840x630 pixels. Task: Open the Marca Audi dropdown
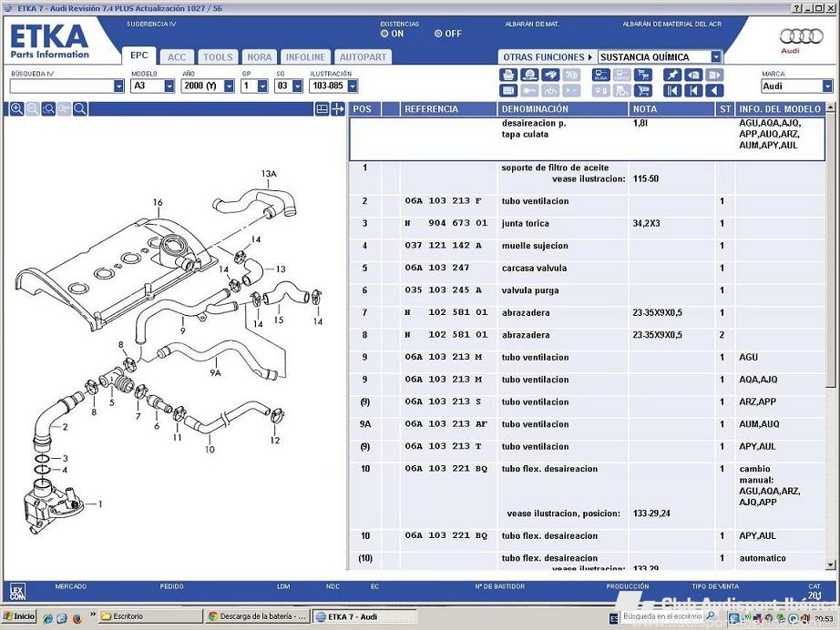tap(827, 86)
